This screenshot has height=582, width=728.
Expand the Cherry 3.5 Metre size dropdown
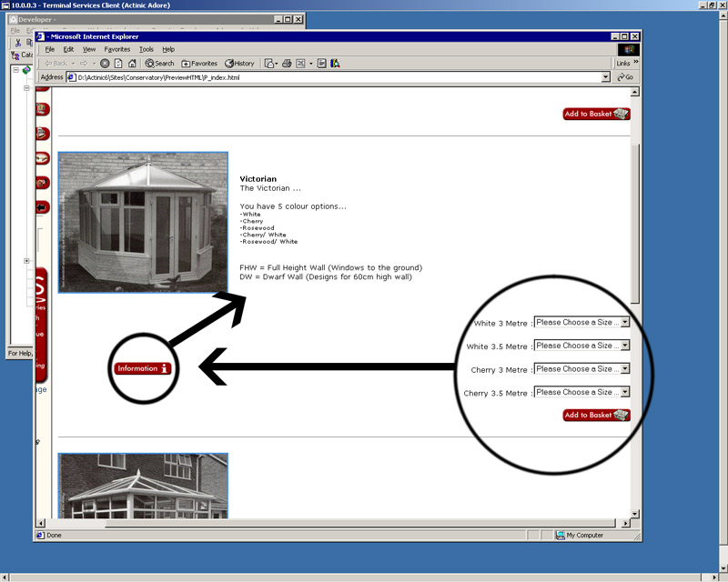(x=624, y=392)
